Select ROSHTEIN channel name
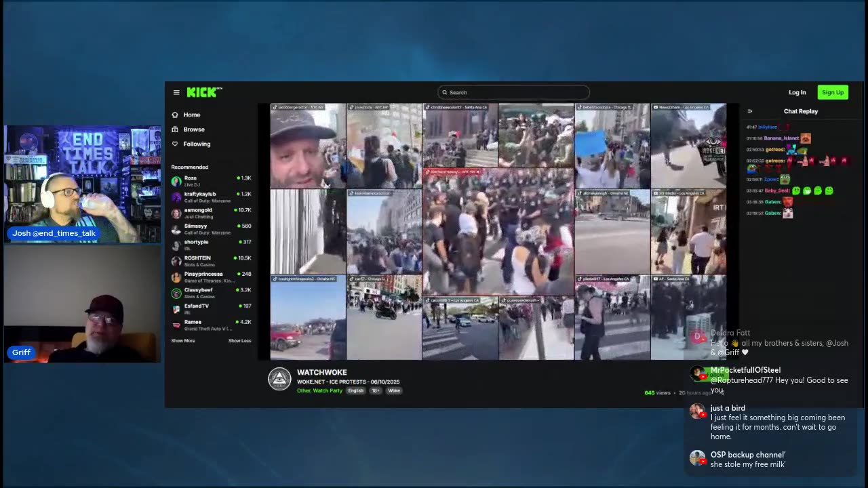The height and width of the screenshot is (488, 868). point(197,258)
